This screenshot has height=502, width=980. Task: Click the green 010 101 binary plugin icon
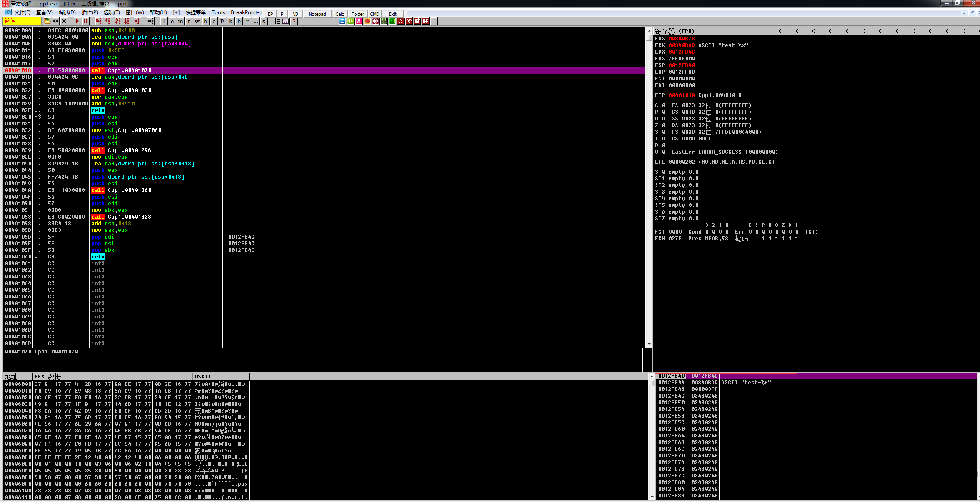[x=384, y=21]
